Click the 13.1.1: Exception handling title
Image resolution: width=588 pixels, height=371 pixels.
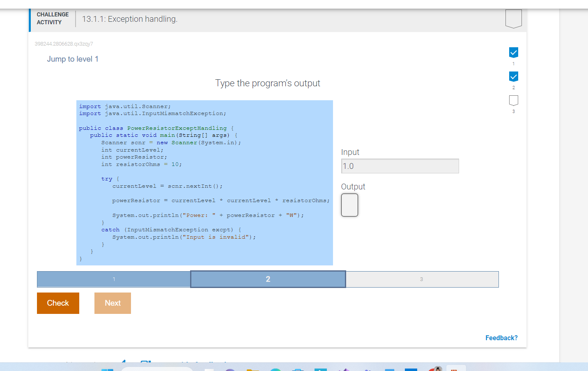(x=130, y=19)
